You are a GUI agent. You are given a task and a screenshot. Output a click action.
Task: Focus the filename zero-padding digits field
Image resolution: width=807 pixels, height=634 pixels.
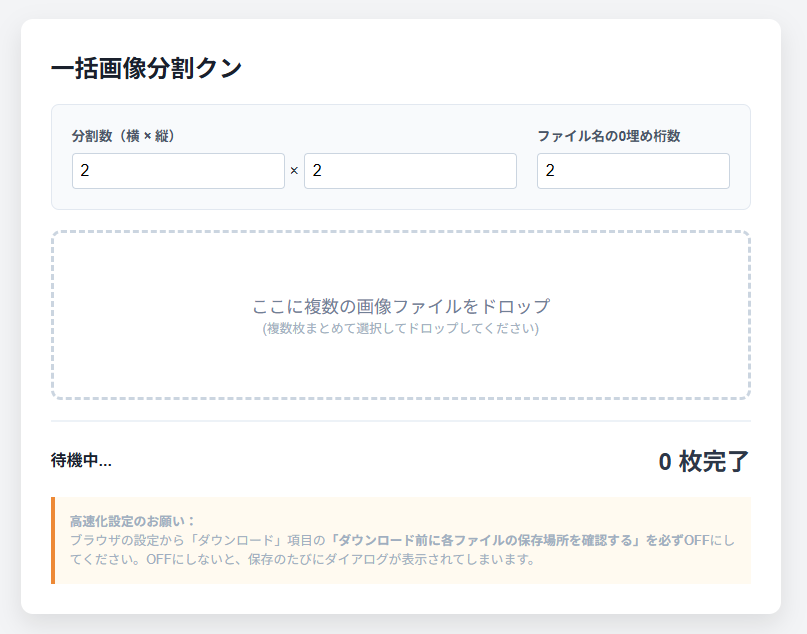[x=633, y=171]
